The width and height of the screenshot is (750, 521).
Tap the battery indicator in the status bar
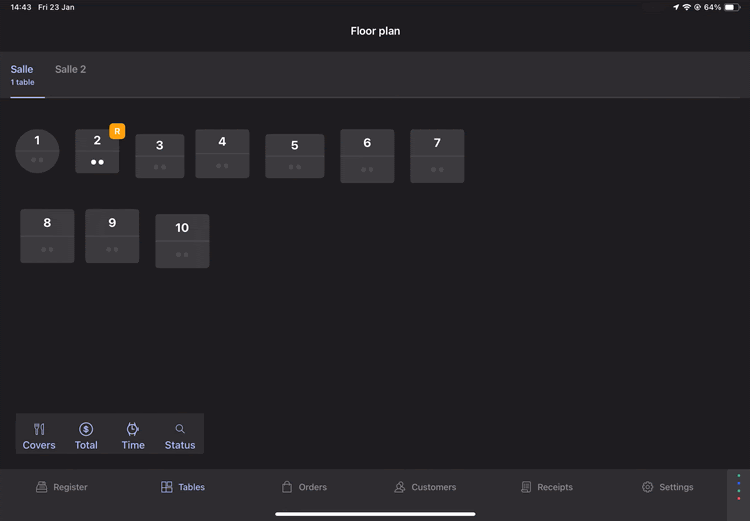(732, 7)
